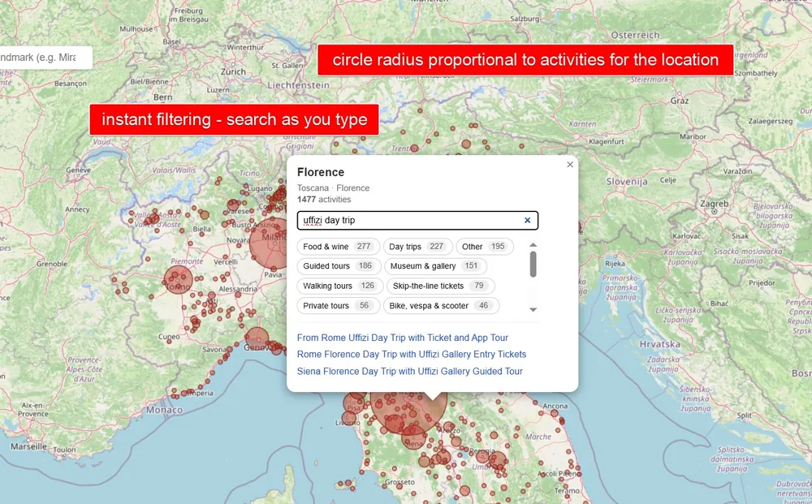Open Siena Florence Day Trip Guided Tour link
The image size is (812, 504).
[409, 372]
